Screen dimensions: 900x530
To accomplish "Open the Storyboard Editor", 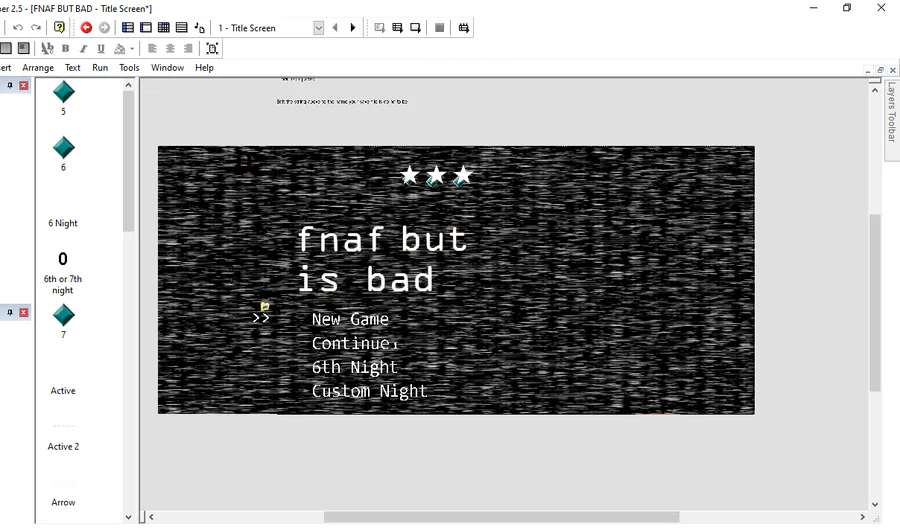I will click(x=127, y=28).
